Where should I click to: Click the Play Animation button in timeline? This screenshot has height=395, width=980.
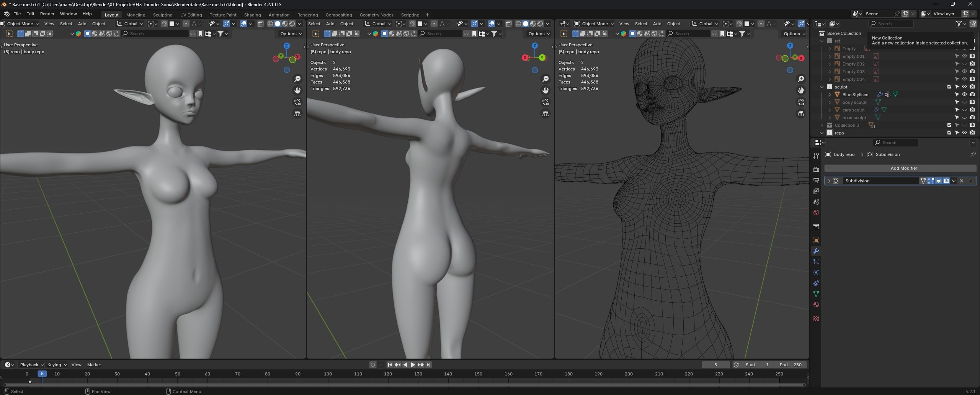pos(413,365)
